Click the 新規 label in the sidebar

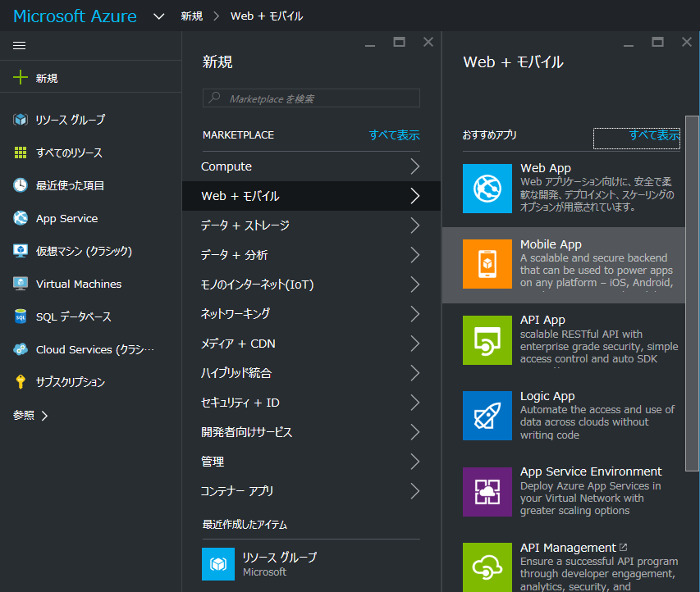coord(47,79)
